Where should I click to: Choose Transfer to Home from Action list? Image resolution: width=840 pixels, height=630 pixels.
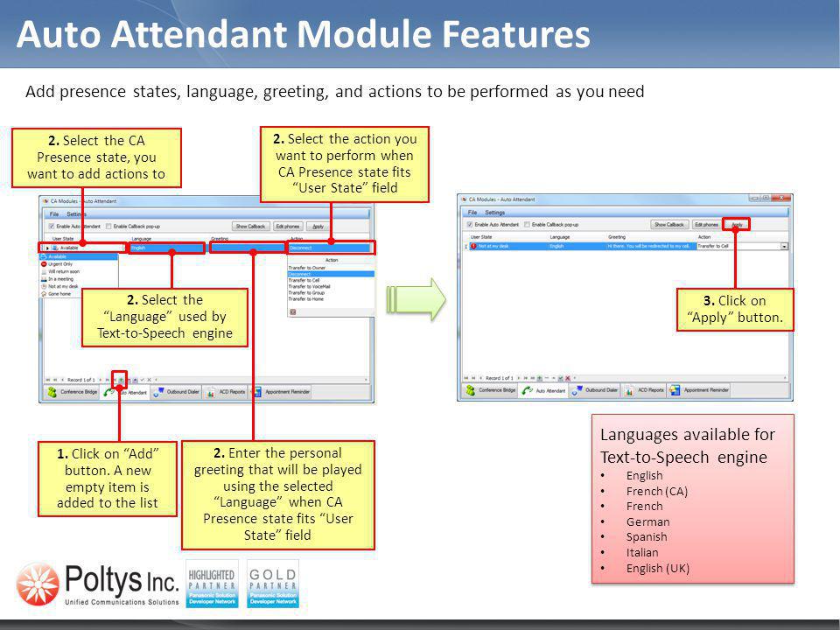pos(306,299)
